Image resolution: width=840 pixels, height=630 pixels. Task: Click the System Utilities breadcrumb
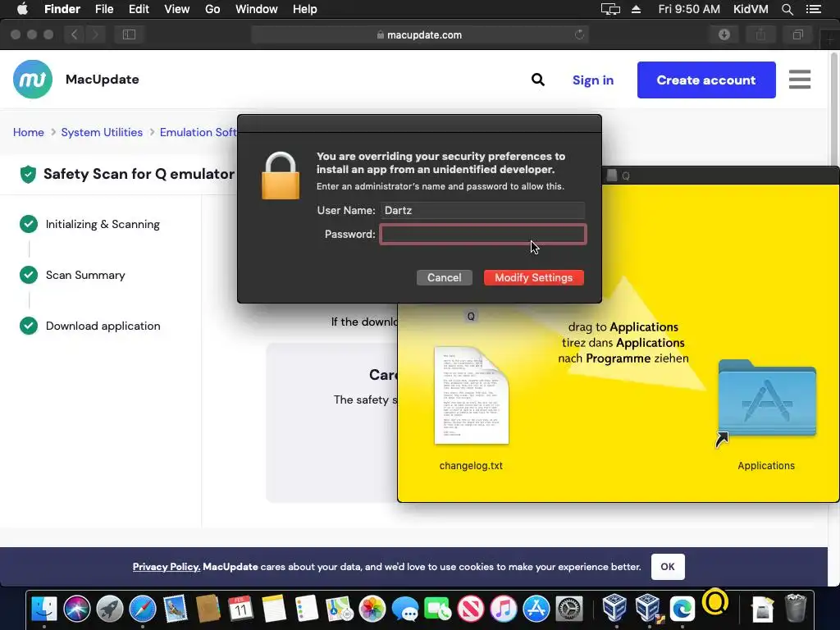pyautogui.click(x=102, y=132)
